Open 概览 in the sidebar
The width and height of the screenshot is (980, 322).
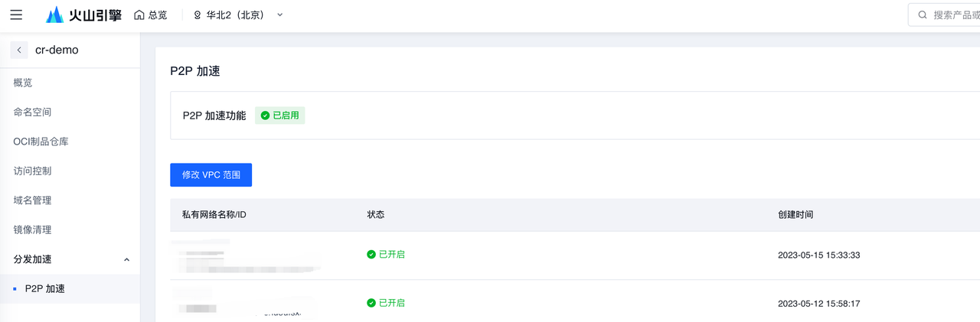coord(23,83)
